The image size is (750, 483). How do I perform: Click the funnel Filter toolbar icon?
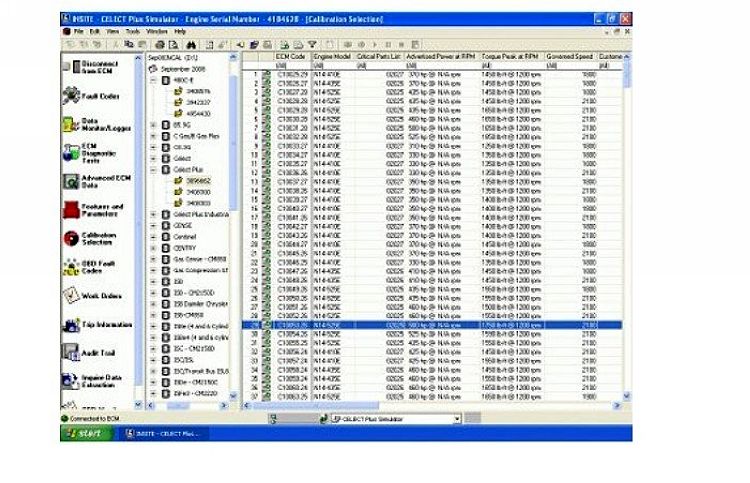312,44
